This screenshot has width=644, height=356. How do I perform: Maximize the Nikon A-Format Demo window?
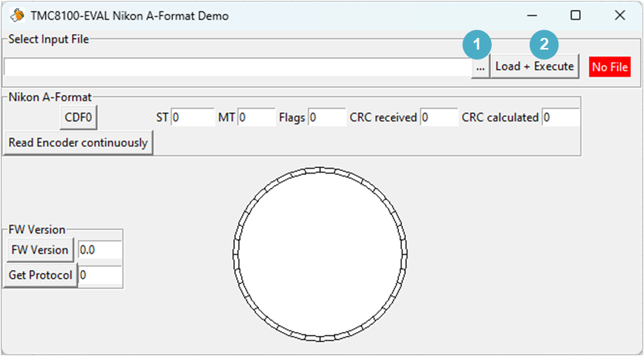576,15
